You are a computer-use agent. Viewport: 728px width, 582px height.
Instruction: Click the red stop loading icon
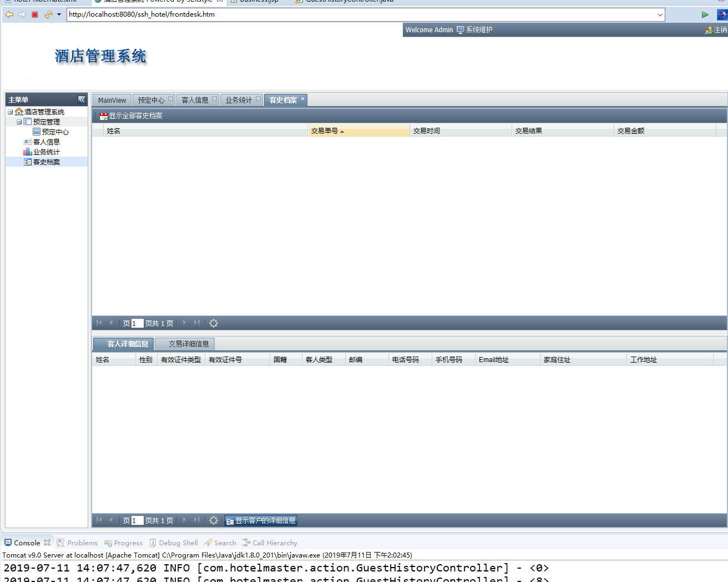35,14
